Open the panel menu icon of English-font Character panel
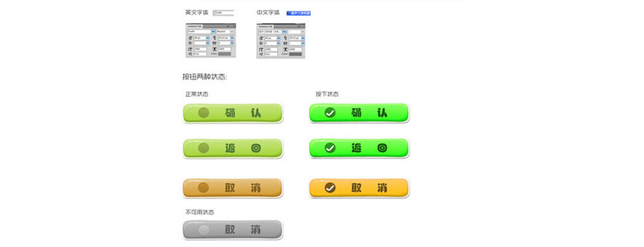 tap(234, 26)
